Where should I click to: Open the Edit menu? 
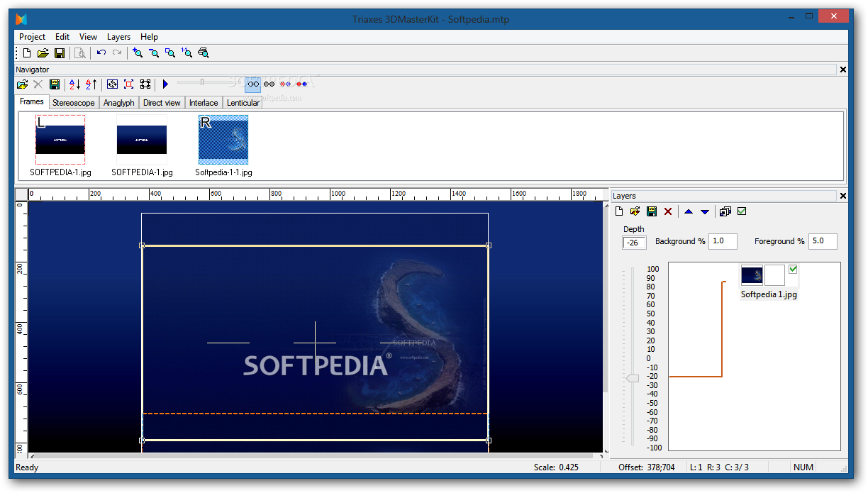pyautogui.click(x=62, y=37)
